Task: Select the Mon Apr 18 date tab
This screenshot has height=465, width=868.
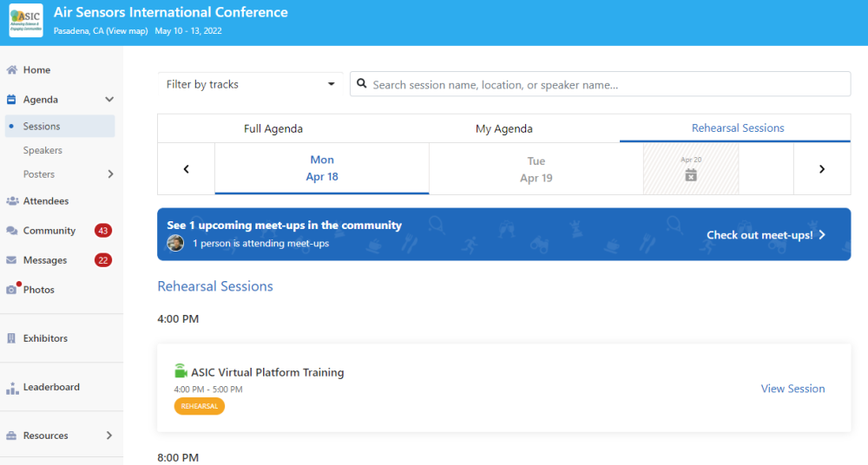Action: point(322,168)
